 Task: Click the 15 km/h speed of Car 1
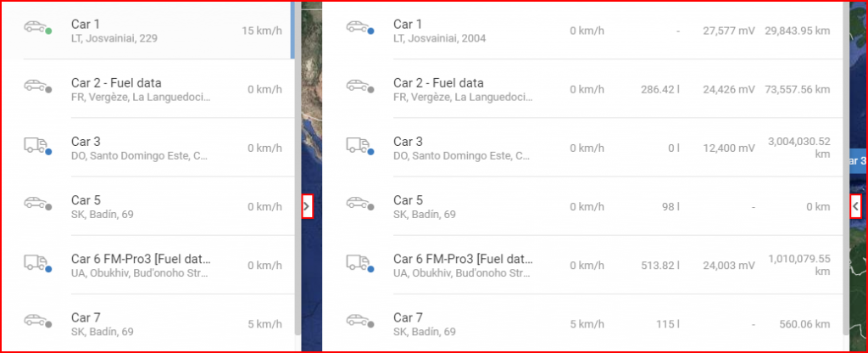click(x=262, y=31)
